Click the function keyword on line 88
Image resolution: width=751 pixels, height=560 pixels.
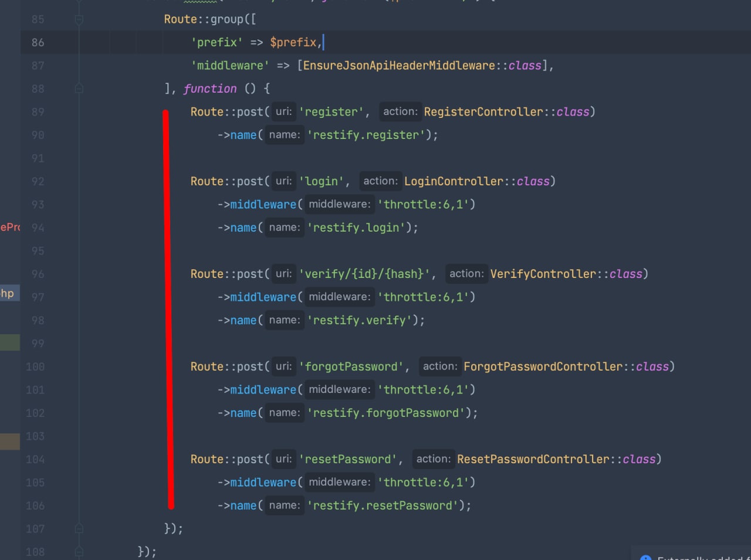[x=210, y=89]
